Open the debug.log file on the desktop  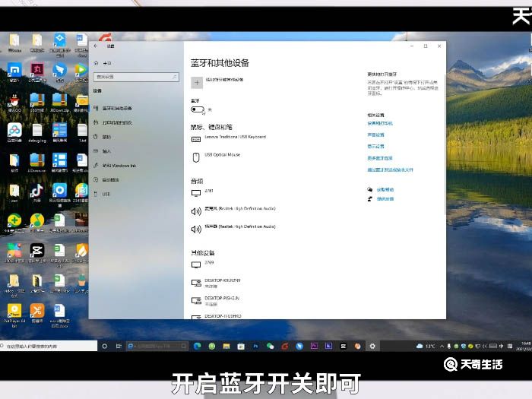[37, 133]
